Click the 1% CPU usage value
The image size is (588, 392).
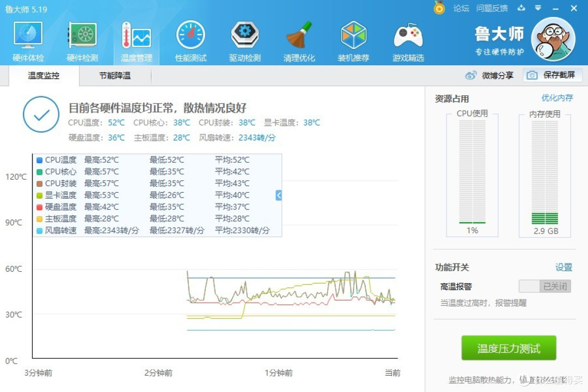click(x=472, y=230)
